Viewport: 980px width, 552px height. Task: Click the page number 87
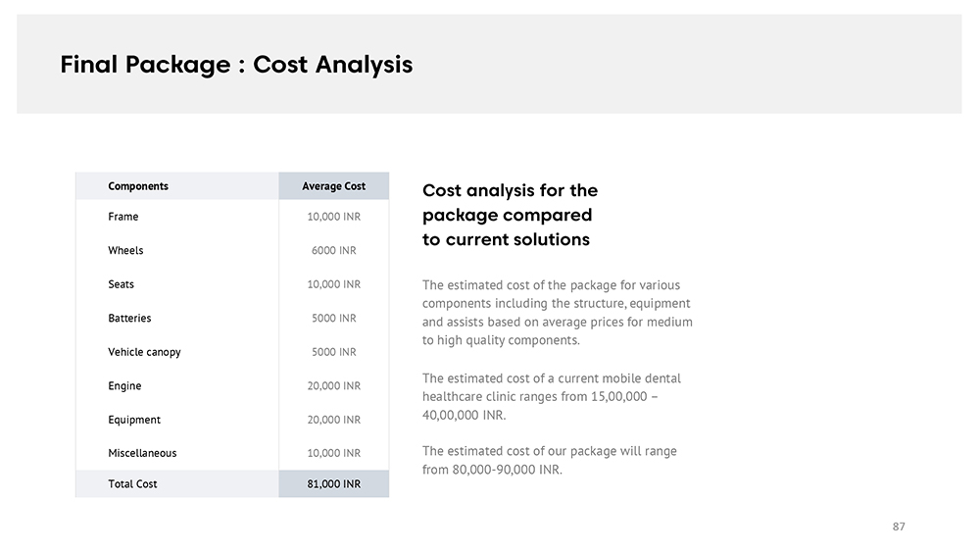899,527
